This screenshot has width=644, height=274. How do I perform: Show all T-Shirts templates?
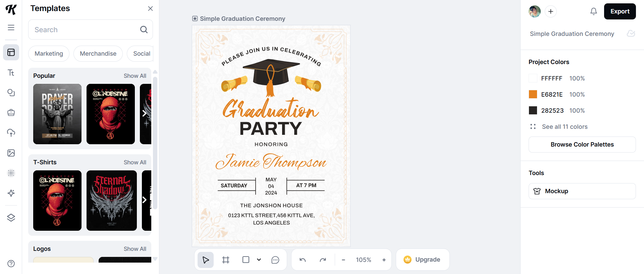click(x=135, y=162)
